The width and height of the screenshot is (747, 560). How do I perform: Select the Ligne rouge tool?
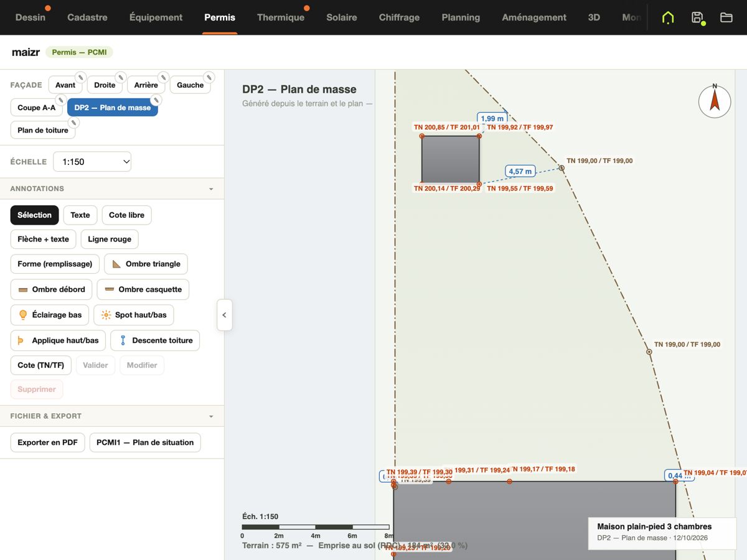coord(110,239)
